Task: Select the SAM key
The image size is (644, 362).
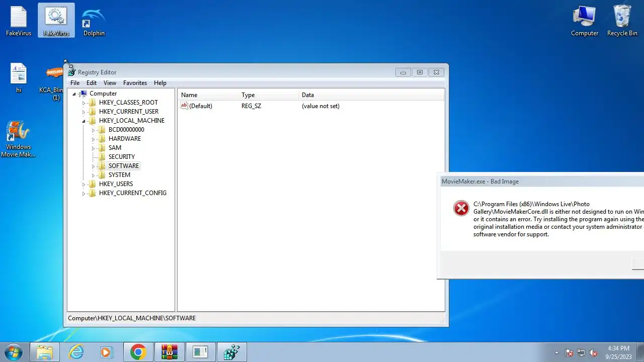Action: 115,148
